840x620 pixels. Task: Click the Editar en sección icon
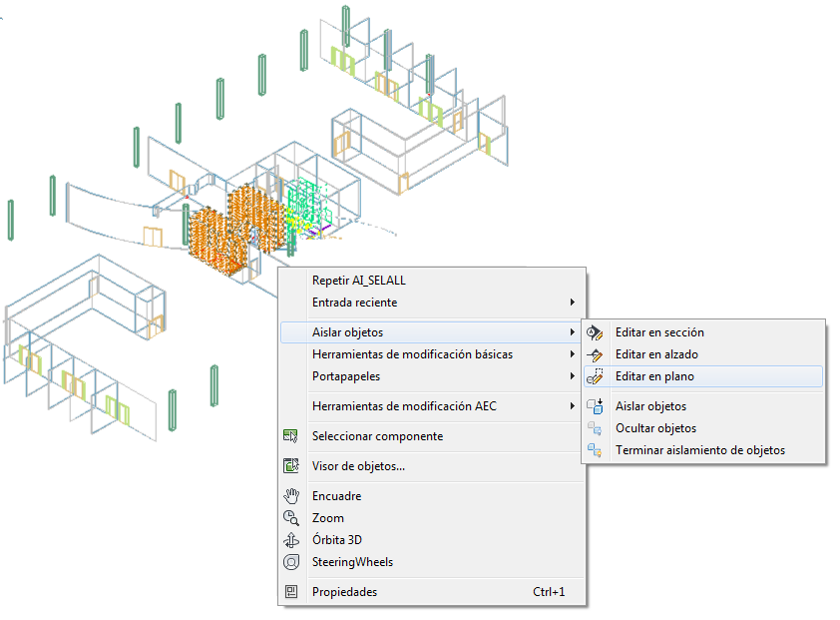[x=595, y=332]
